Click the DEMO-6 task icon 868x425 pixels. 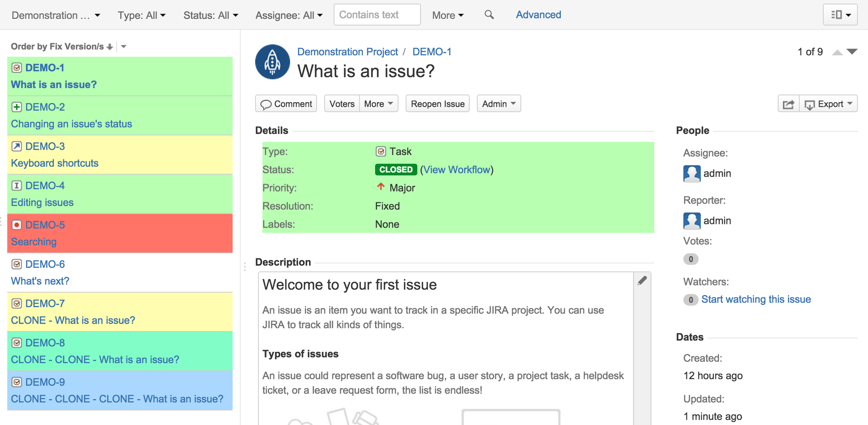17,264
